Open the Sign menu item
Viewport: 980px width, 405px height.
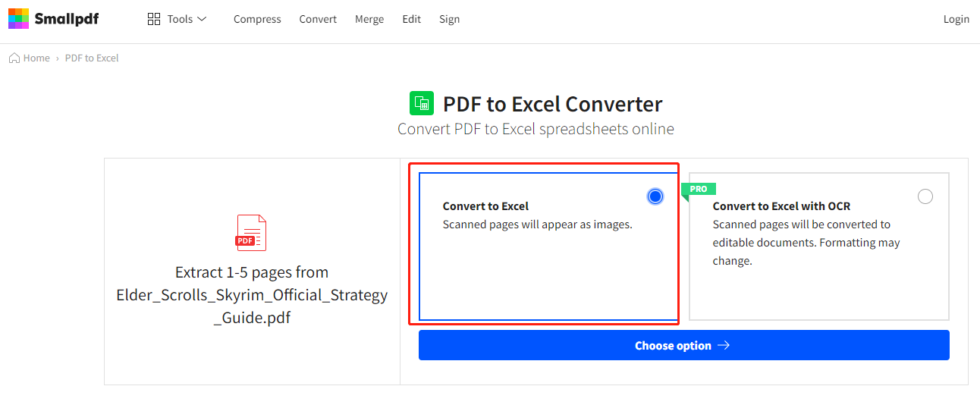(x=449, y=19)
